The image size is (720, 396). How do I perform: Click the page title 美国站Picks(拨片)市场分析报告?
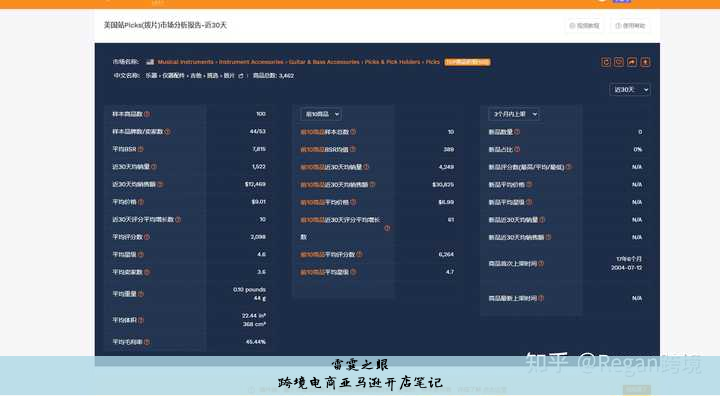click(x=165, y=25)
